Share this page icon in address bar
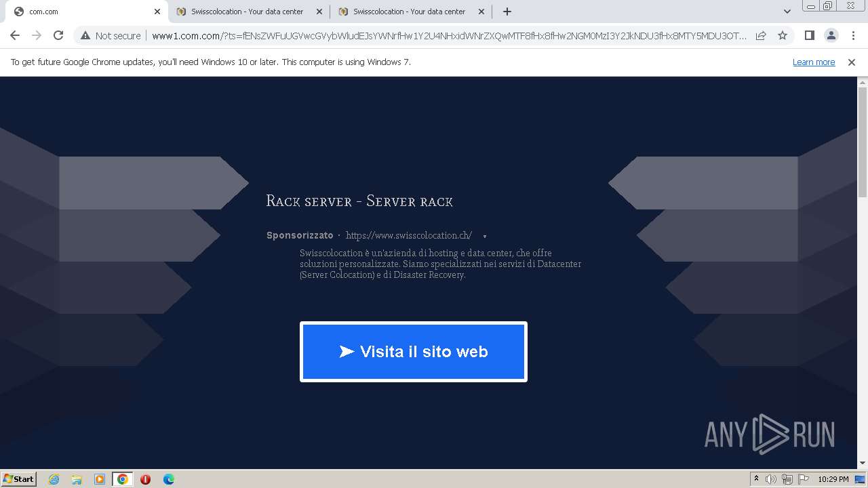 pyautogui.click(x=761, y=36)
